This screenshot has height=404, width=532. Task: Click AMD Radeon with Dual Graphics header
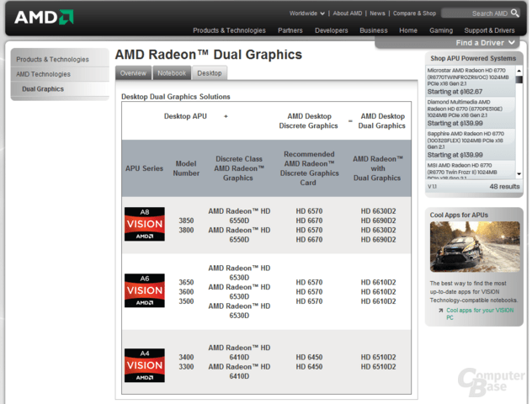pos(377,168)
